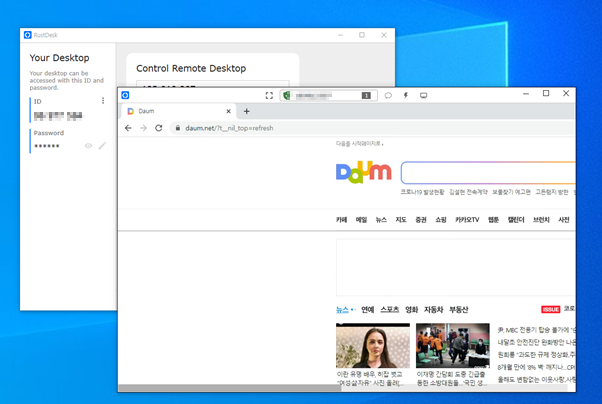Open the 증권 service link
This screenshot has height=404, width=602.
pos(421,220)
